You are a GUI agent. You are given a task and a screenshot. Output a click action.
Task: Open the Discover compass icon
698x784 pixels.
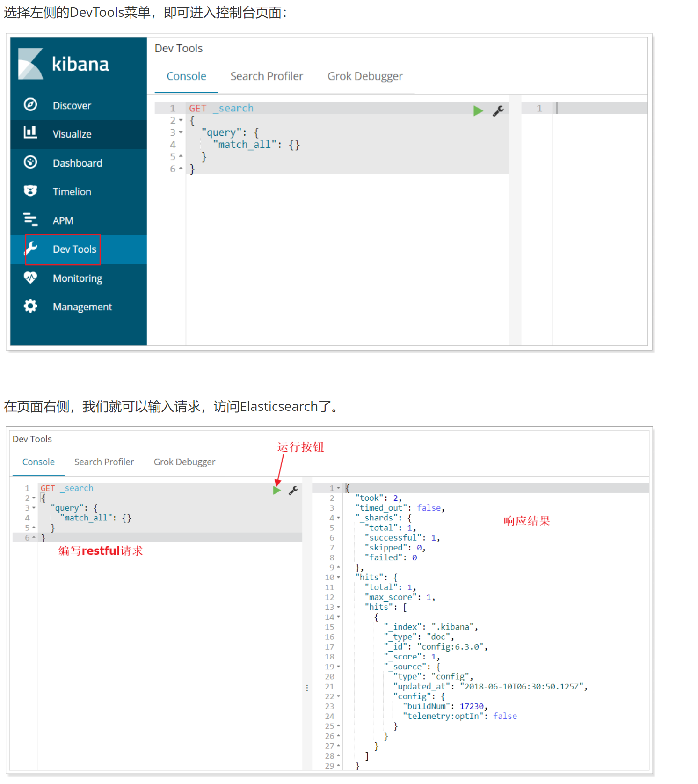tap(30, 104)
